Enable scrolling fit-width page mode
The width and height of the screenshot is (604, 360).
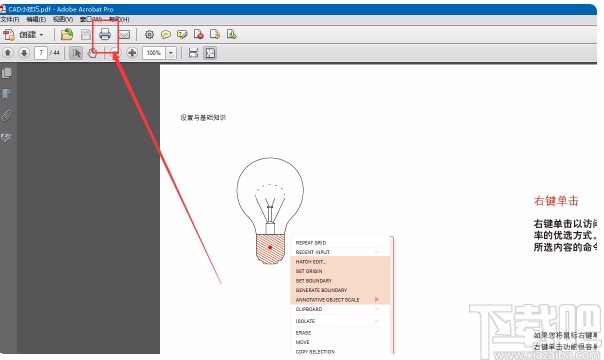pyautogui.click(x=193, y=53)
